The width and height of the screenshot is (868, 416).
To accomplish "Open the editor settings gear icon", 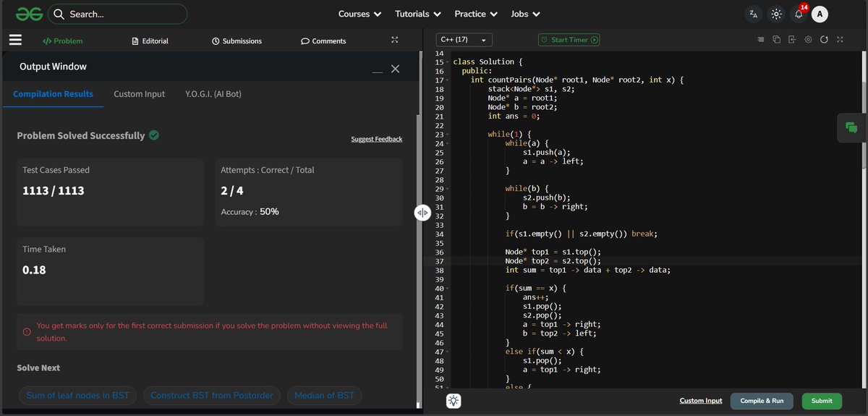I will point(808,40).
